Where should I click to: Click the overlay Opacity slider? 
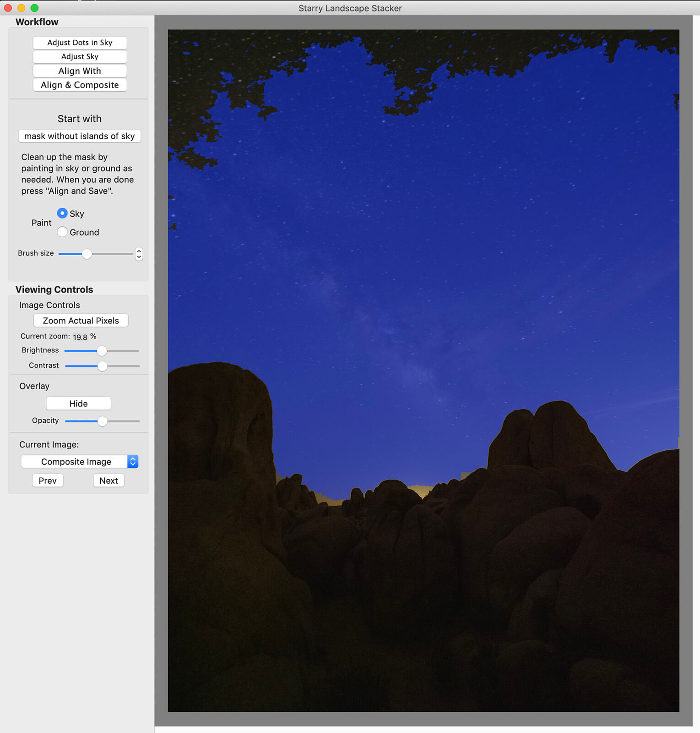[x=103, y=421]
